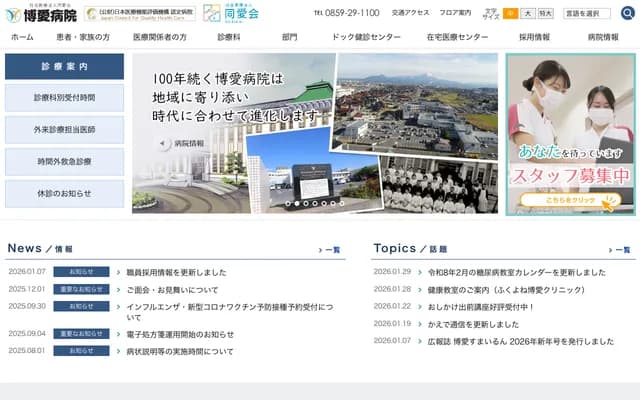Image resolution: width=640 pixels, height=400 pixels.
Task: Expand the 病院情報 navigation menu
Action: (602, 37)
